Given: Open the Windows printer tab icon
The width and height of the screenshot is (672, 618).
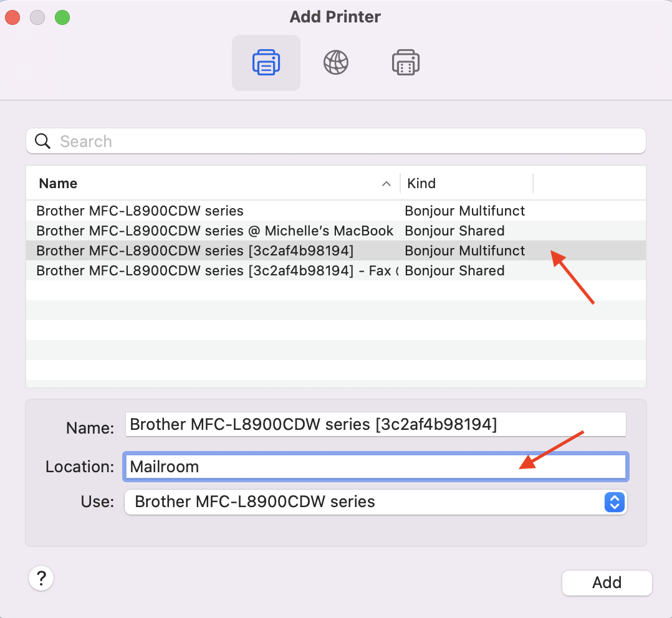Looking at the screenshot, I should tap(405, 62).
